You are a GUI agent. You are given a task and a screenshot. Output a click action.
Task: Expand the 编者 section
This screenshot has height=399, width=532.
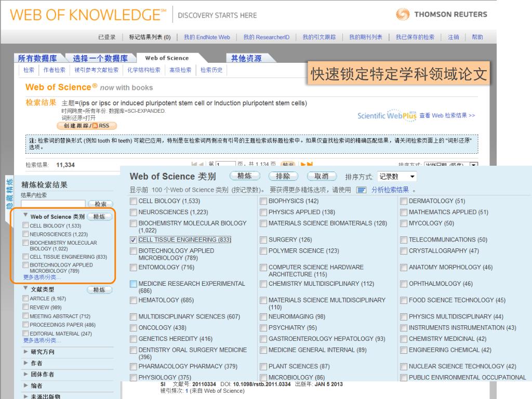pos(25,385)
